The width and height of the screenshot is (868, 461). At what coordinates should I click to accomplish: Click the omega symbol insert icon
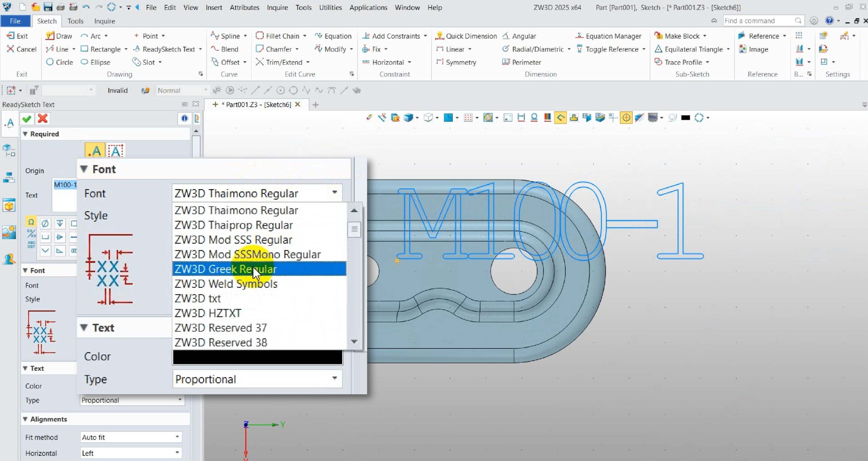point(31,222)
